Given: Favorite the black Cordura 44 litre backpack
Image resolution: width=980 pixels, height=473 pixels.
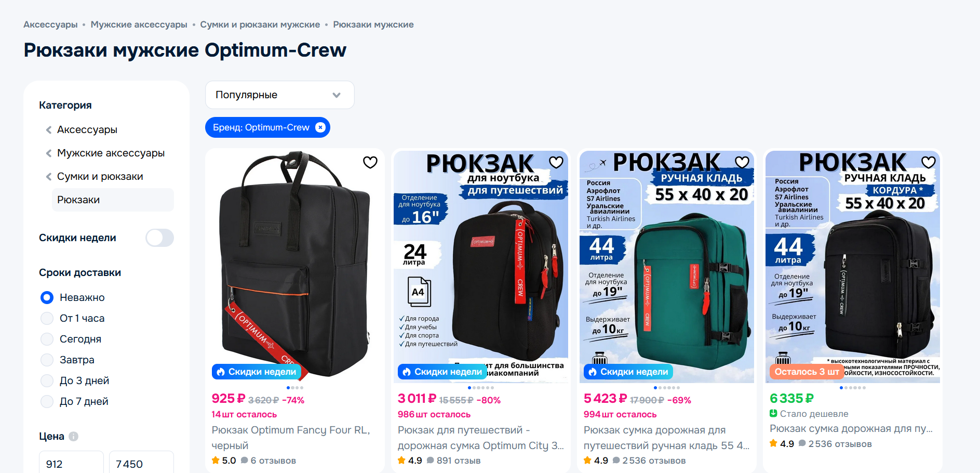Looking at the screenshot, I should [x=928, y=163].
